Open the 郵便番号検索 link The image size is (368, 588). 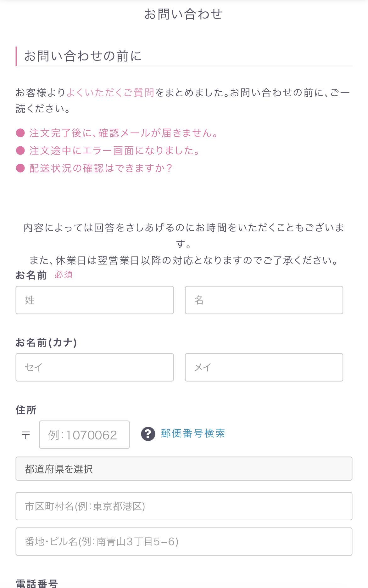click(193, 433)
